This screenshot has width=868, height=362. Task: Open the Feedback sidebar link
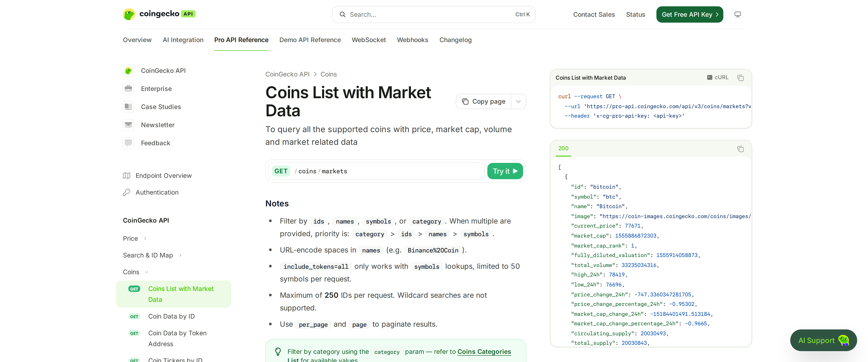[155, 143]
